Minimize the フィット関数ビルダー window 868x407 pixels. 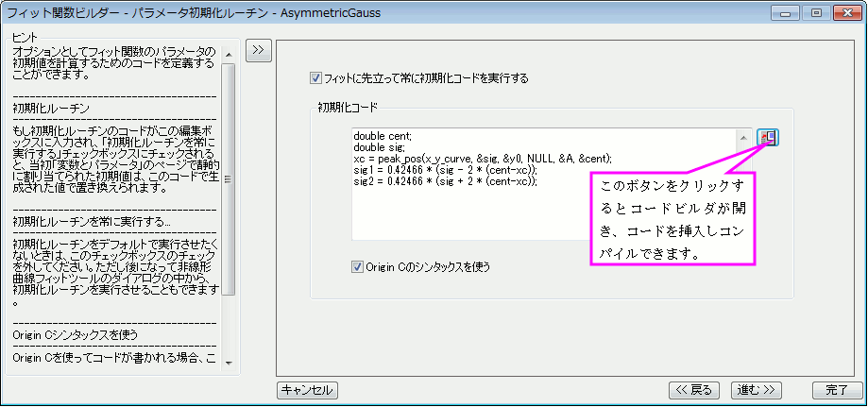coord(787,12)
